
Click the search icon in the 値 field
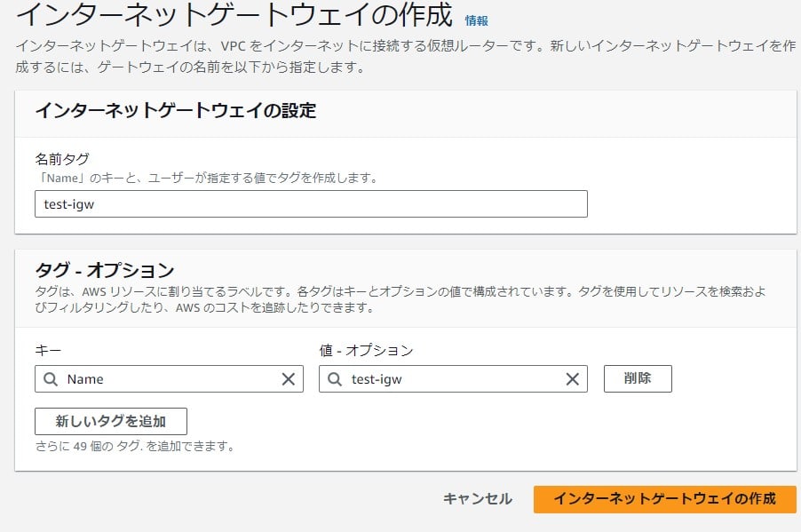pyautogui.click(x=335, y=379)
